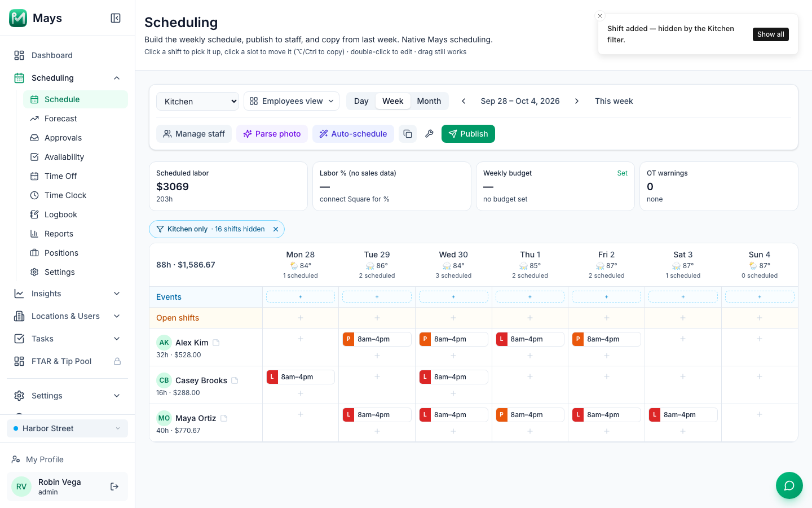Expand the Tasks section
This screenshot has width=812, height=508.
coord(67,339)
